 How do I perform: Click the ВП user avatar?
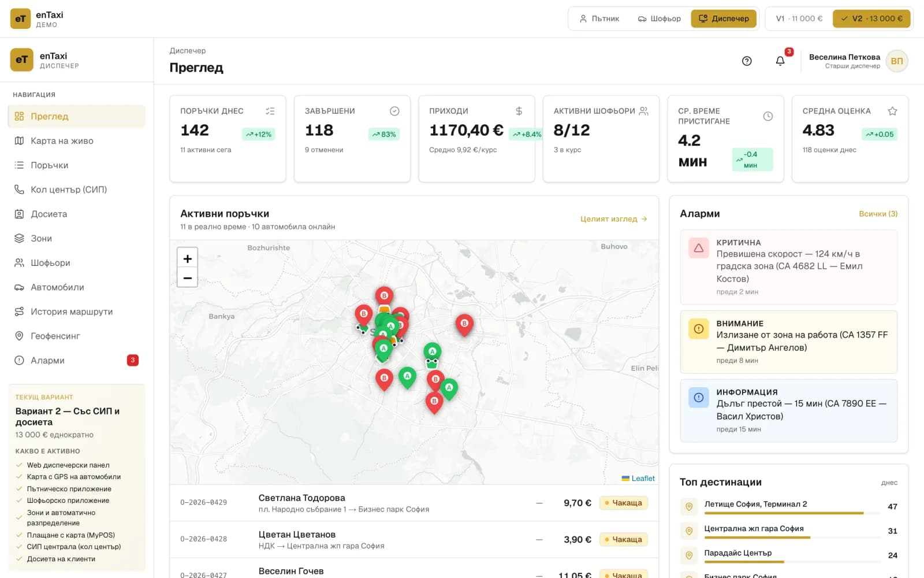click(x=897, y=61)
